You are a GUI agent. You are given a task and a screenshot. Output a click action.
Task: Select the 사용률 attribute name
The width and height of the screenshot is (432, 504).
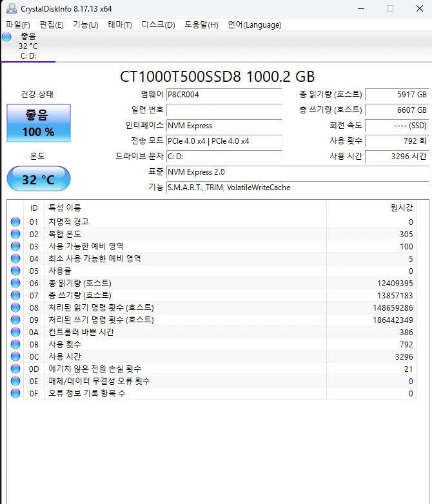click(60, 271)
